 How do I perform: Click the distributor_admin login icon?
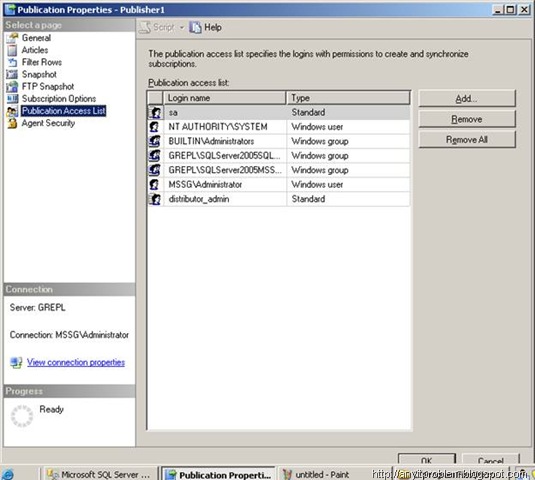(156, 199)
